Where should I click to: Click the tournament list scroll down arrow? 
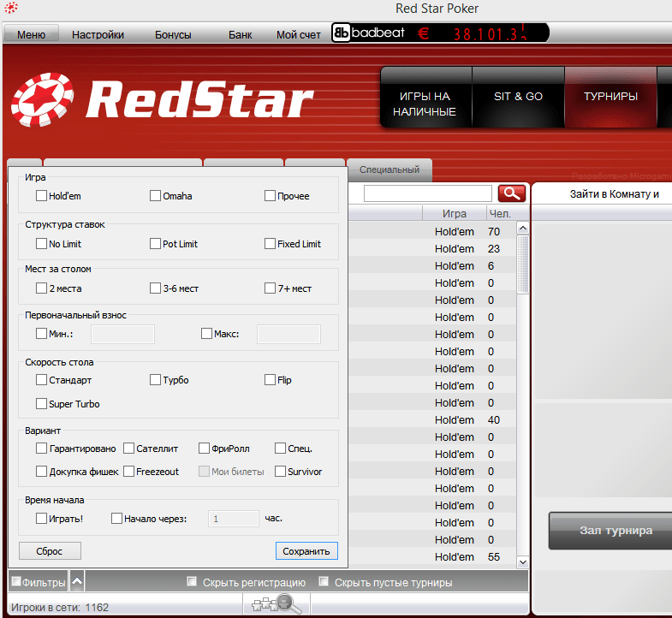pyautogui.click(x=523, y=562)
